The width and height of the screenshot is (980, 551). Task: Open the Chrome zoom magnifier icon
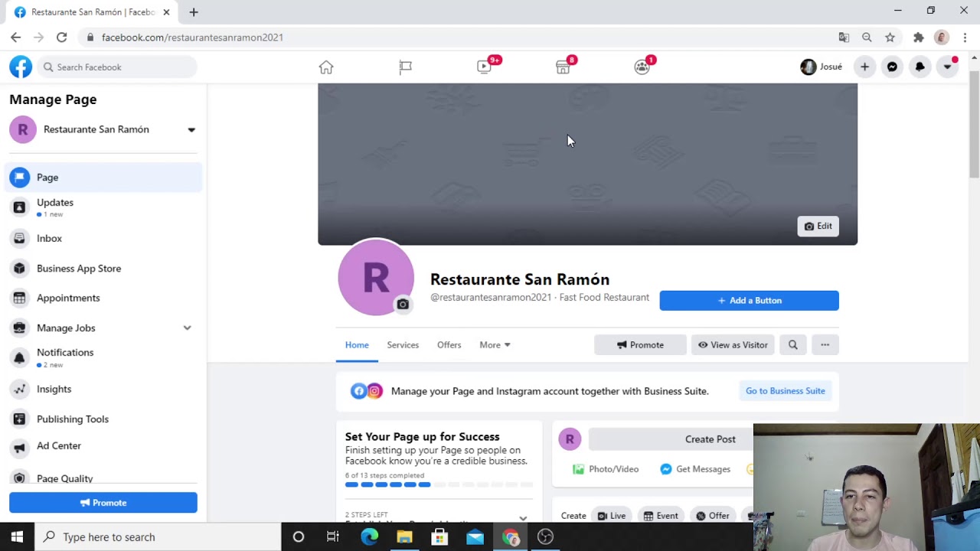[x=867, y=37]
